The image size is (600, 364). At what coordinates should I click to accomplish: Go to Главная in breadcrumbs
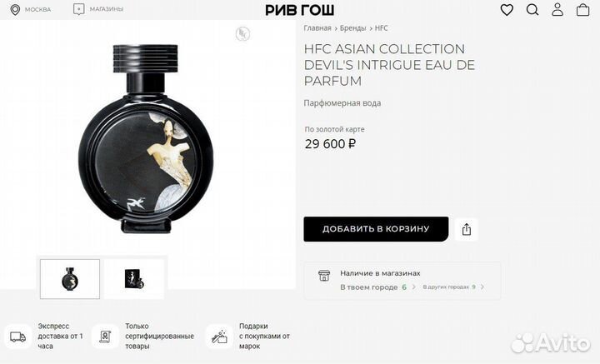pyautogui.click(x=317, y=28)
